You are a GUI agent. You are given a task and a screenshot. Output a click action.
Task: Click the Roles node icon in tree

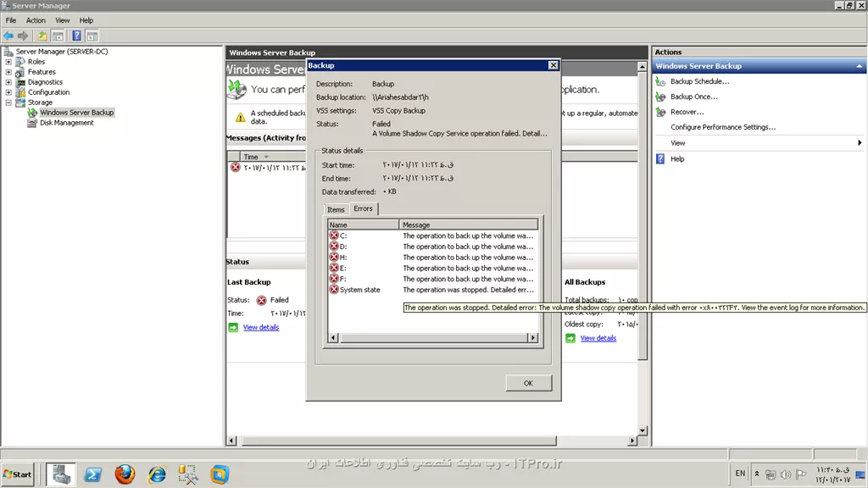point(20,61)
